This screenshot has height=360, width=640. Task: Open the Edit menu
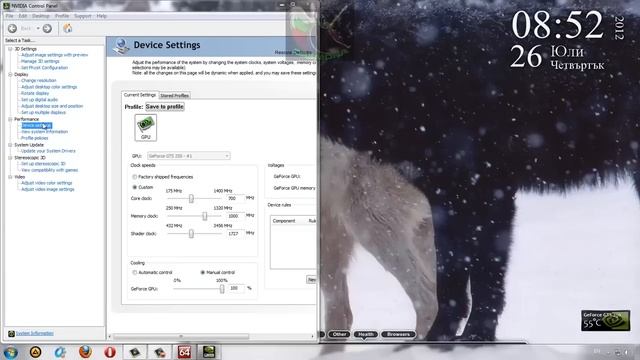(23, 16)
